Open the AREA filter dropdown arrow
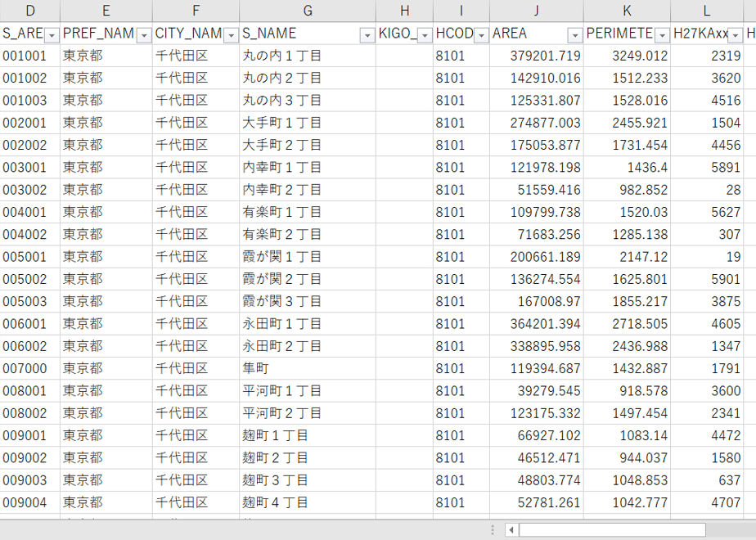Screen dimensions: 756x540 tap(574, 35)
